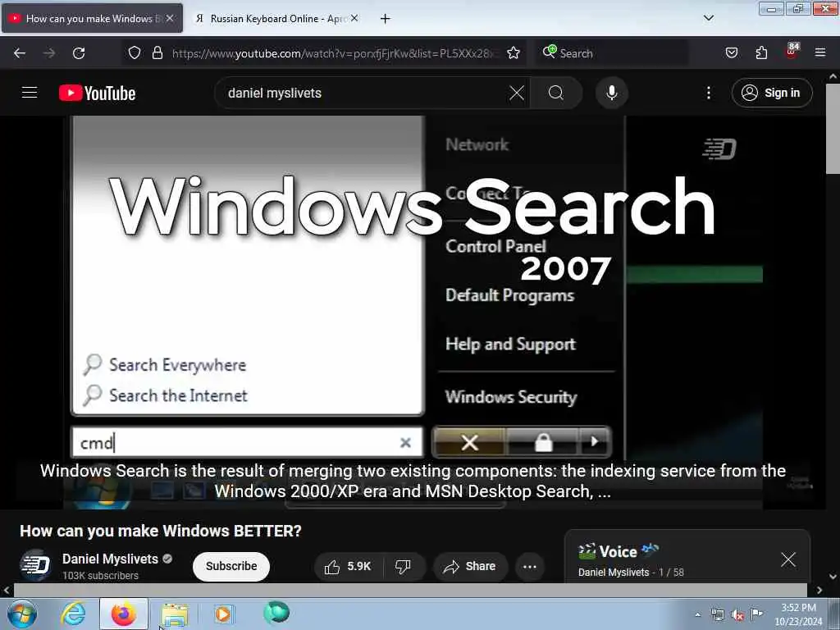Open Windows Explorer from the taskbar
This screenshot has height=630, width=840.
tap(175, 614)
